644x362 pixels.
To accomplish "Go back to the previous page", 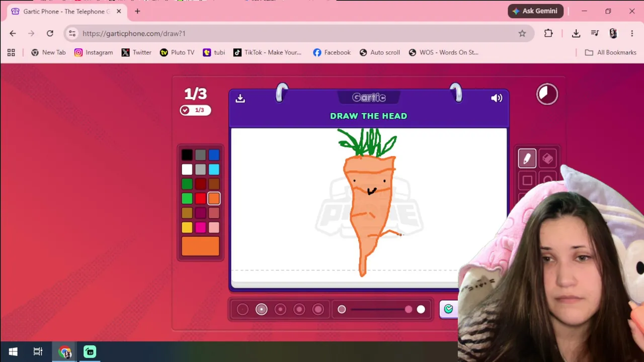I will point(13,33).
